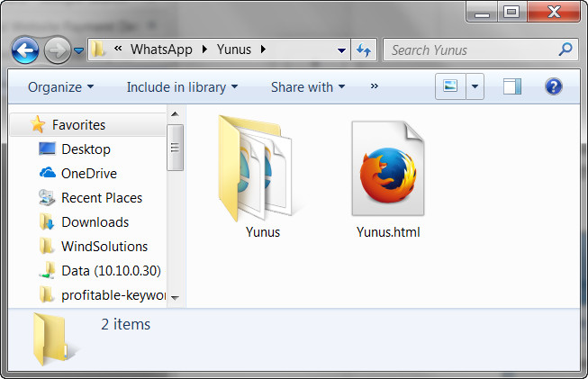This screenshot has width=588, height=379.
Task: Click the magnifier search icon
Action: 565,50
